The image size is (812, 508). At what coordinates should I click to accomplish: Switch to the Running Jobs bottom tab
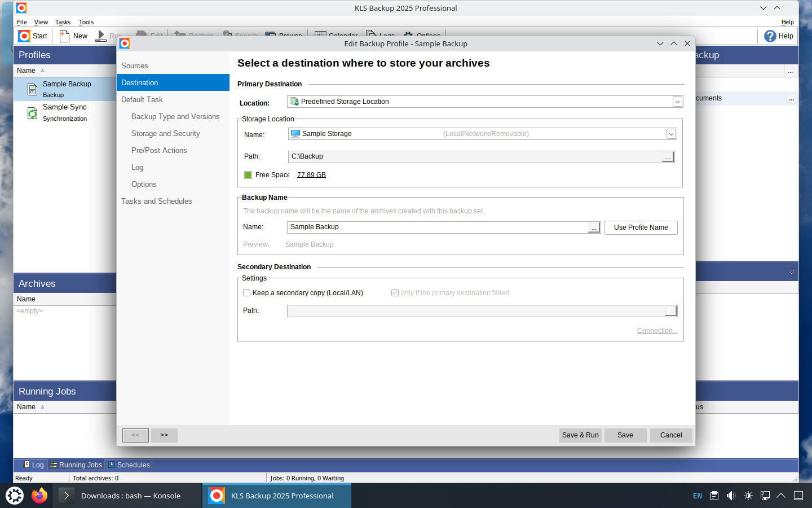pyautogui.click(x=76, y=465)
